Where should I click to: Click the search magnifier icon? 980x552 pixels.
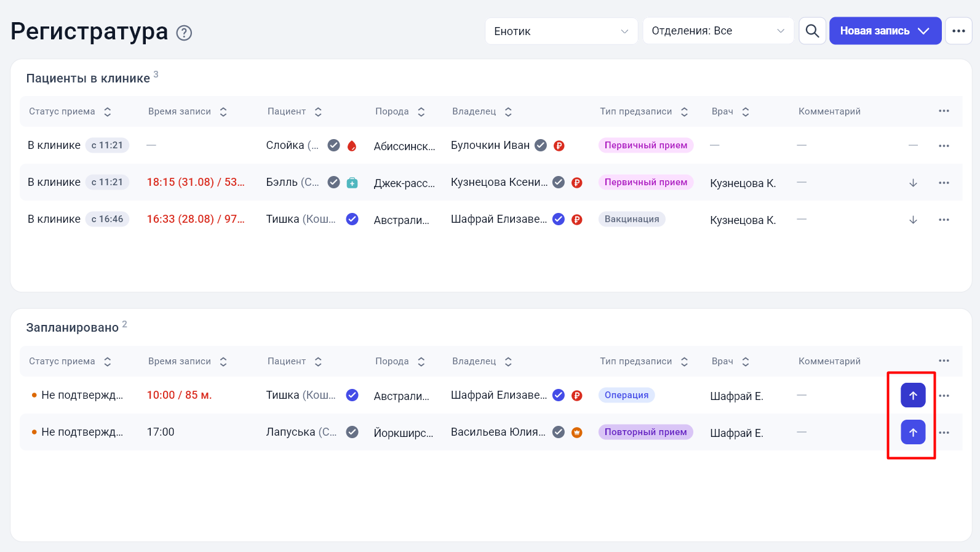pyautogui.click(x=812, y=31)
